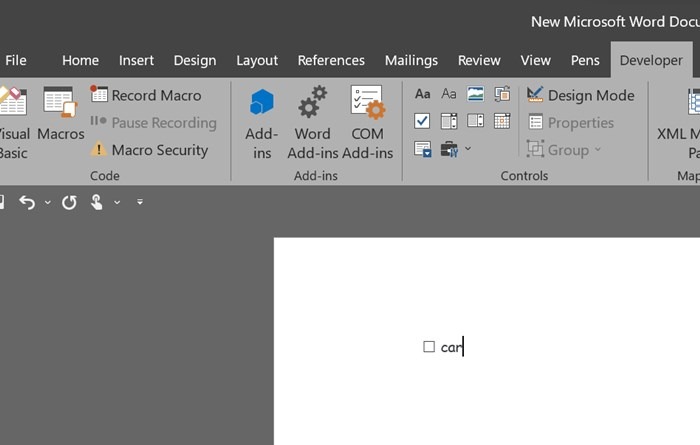Click Pause Recording
Screen dimensions: 700x445
[x=154, y=122]
